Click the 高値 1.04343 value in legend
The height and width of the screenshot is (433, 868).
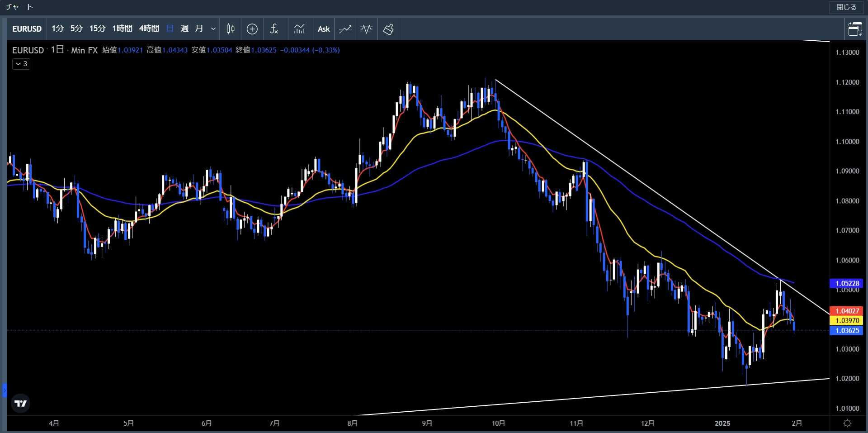click(175, 50)
